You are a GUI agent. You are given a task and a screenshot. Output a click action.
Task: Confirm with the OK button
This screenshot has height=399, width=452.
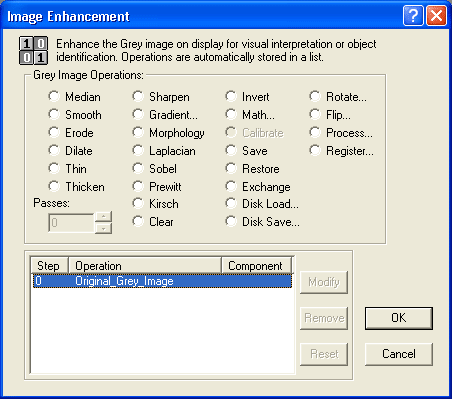point(399,318)
